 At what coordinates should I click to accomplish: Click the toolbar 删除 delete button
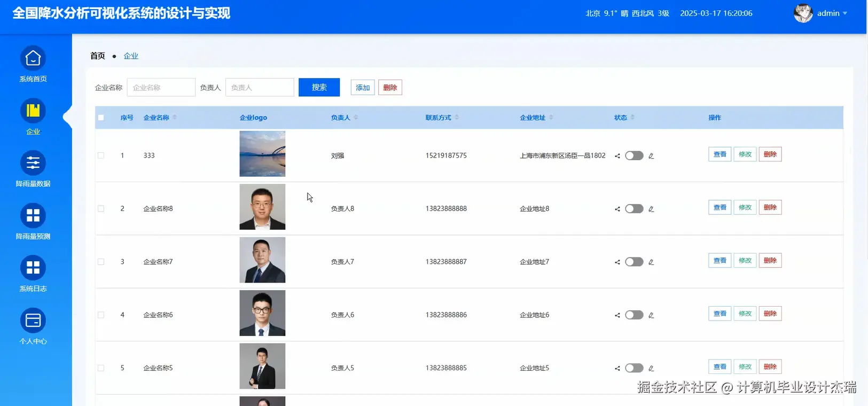point(390,88)
